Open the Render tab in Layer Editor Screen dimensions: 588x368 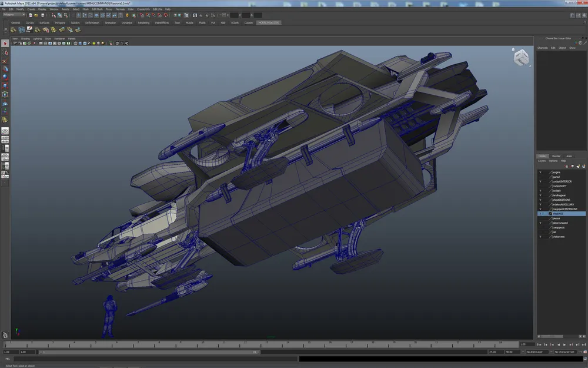[x=556, y=156]
